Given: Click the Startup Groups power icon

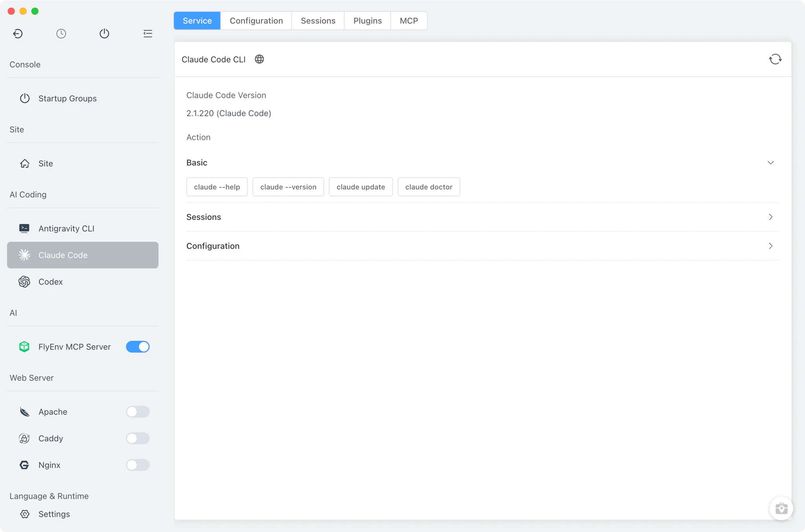Looking at the screenshot, I should (x=25, y=98).
